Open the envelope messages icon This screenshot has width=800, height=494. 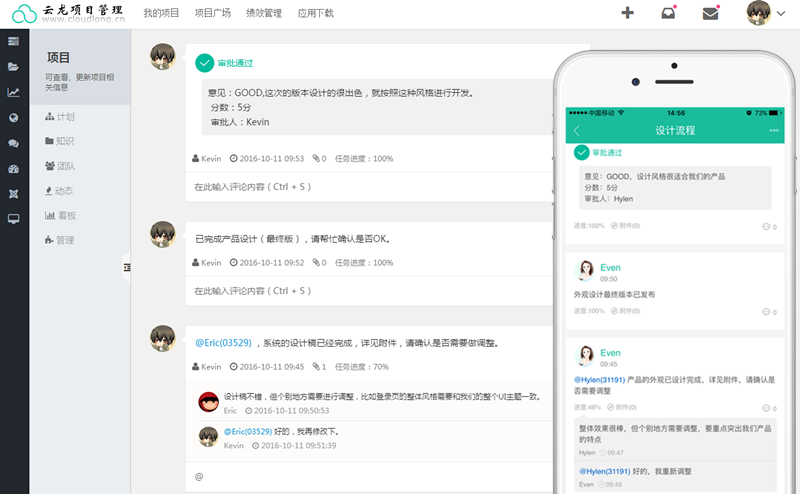710,13
